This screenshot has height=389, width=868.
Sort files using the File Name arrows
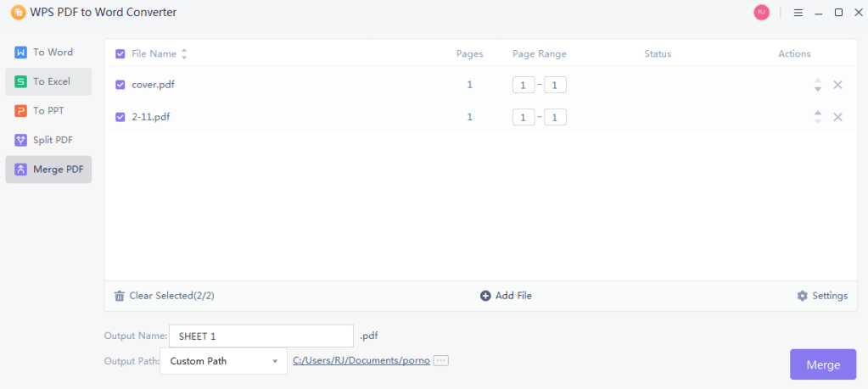pos(184,54)
